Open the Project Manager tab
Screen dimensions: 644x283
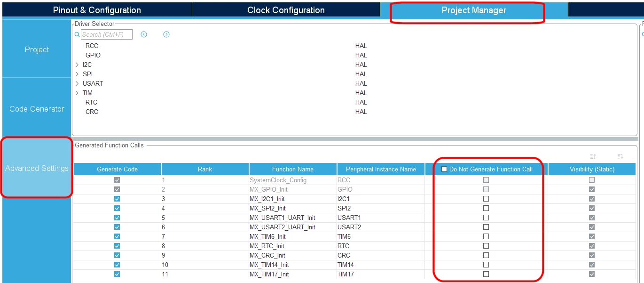click(x=474, y=10)
